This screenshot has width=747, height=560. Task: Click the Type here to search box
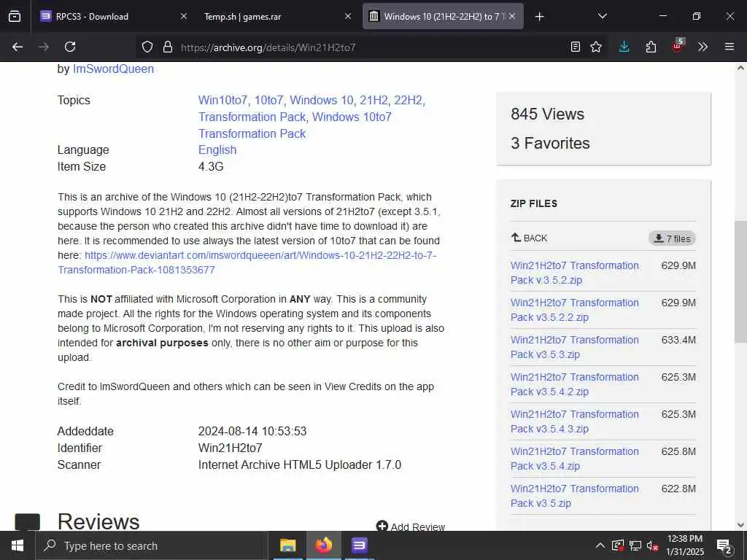click(x=152, y=545)
